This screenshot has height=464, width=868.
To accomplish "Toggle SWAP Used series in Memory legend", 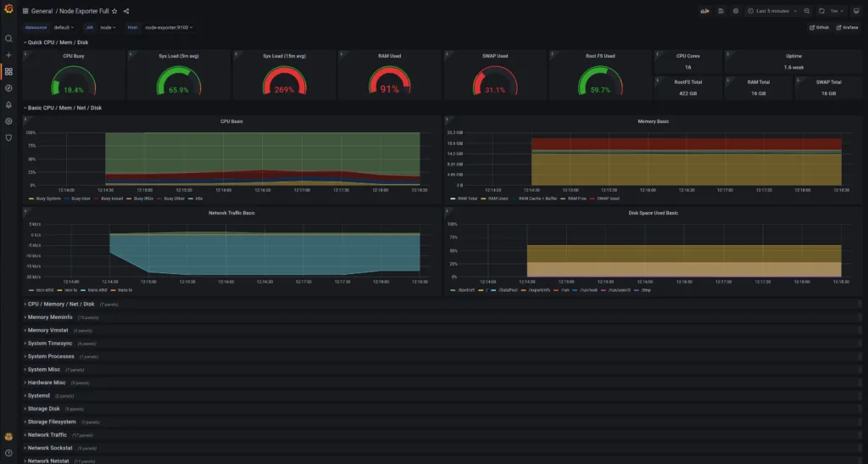I will click(x=604, y=198).
